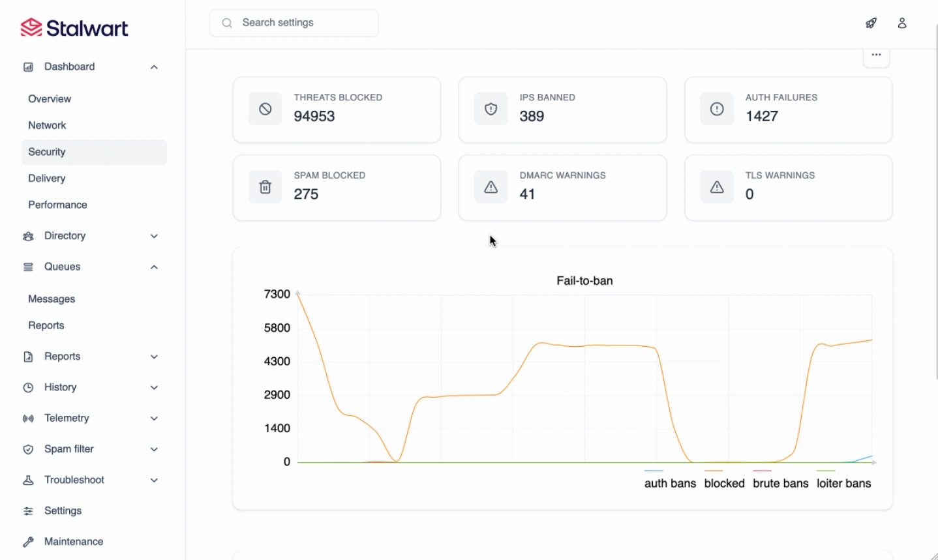Open the user account icon menu
The width and height of the screenshot is (938, 560).
pyautogui.click(x=902, y=23)
